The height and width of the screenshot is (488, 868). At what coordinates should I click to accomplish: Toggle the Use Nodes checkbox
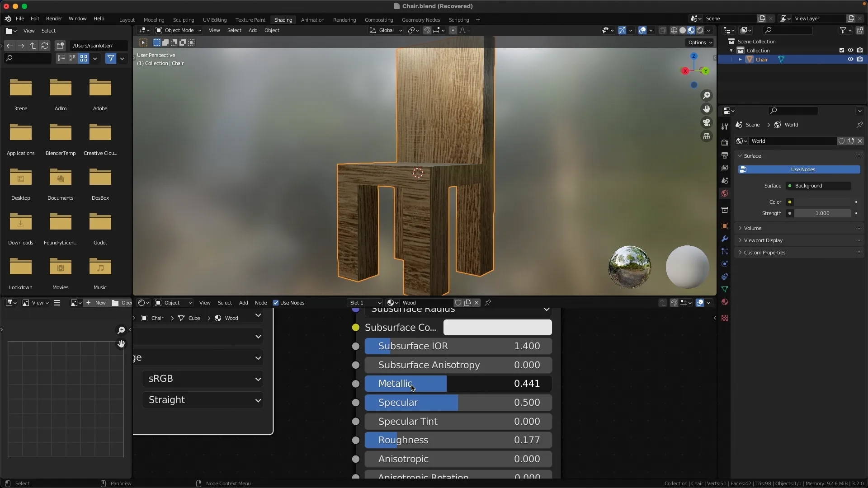[276, 303]
